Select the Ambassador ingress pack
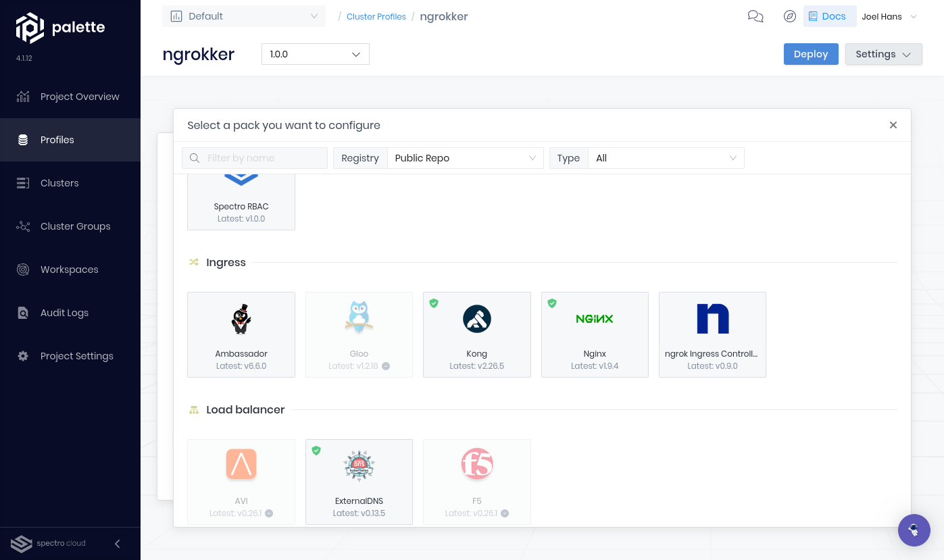The width and height of the screenshot is (944, 560). [x=241, y=334]
